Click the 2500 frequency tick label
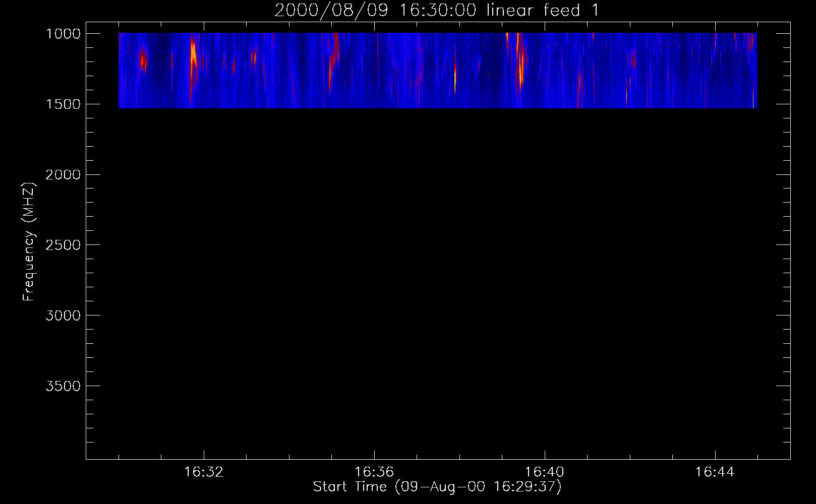 tap(63, 245)
